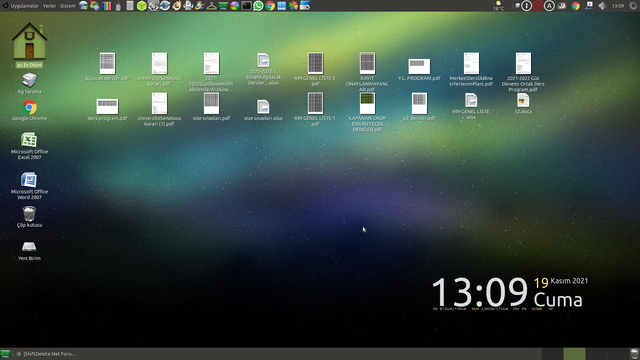Click the clothes hanger launcher icon
Screen dimensions: 640x360
click(211, 6)
